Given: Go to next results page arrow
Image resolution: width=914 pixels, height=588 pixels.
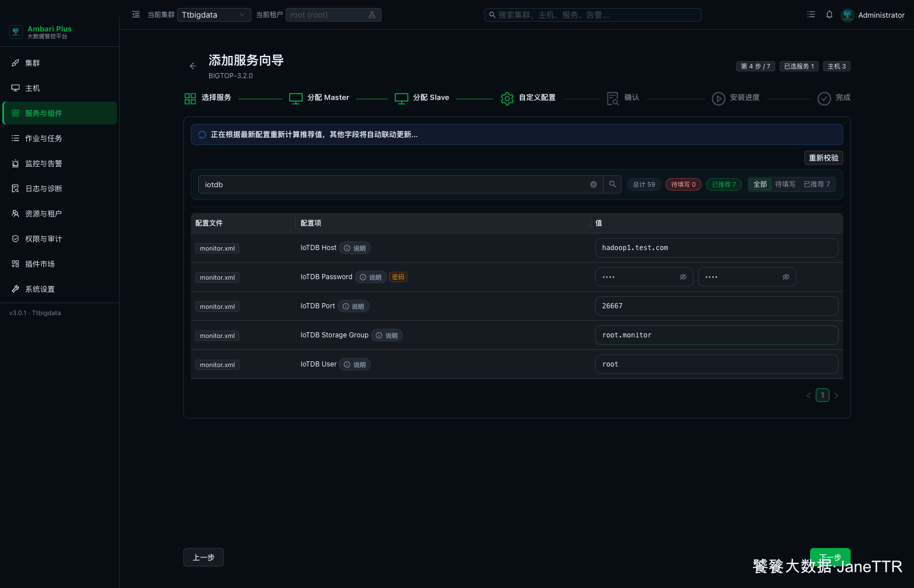Looking at the screenshot, I should tap(836, 396).
